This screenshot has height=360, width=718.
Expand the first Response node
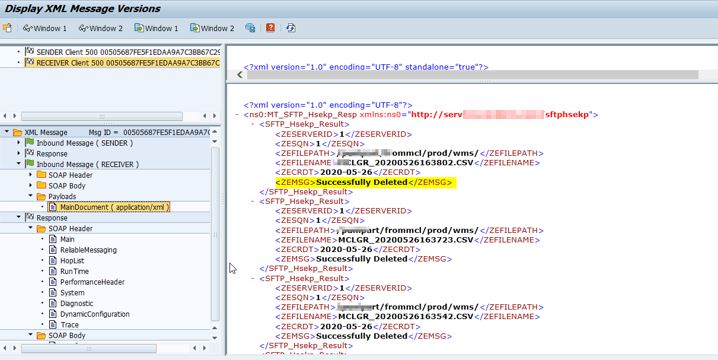pos(19,153)
